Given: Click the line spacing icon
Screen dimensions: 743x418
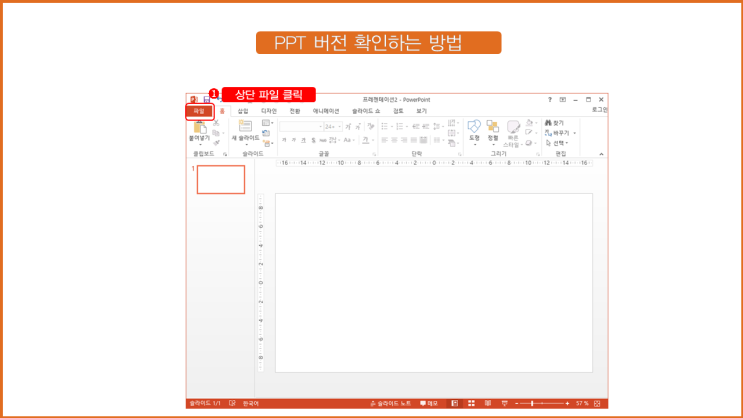Looking at the screenshot, I should tap(437, 127).
